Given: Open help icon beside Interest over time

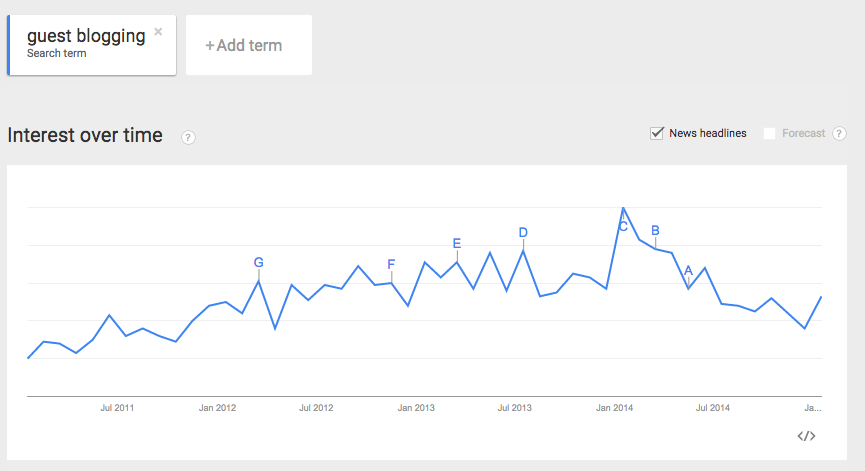Looking at the screenshot, I should tap(188, 137).
